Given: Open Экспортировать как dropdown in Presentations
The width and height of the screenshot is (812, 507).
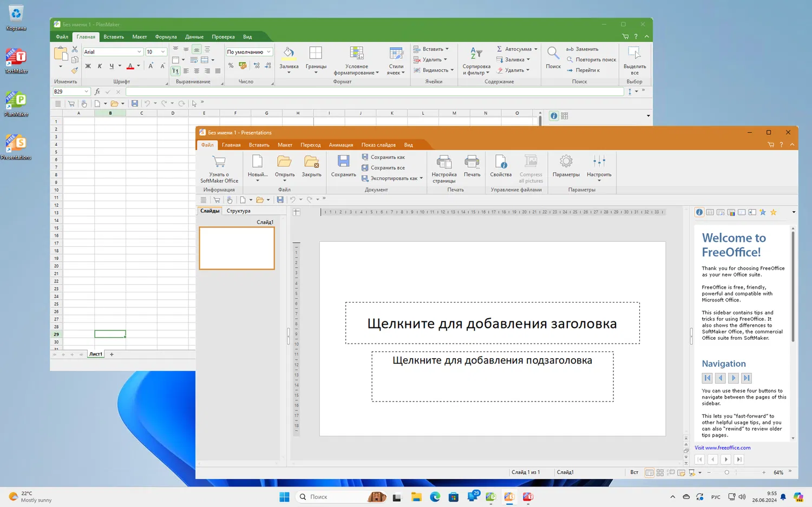Looking at the screenshot, I should pyautogui.click(x=392, y=179).
